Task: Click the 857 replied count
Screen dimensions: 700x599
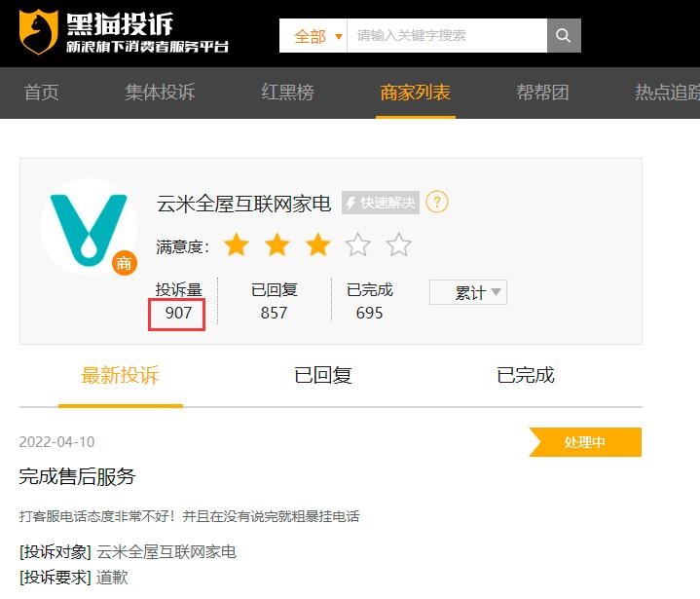Action: 274,313
